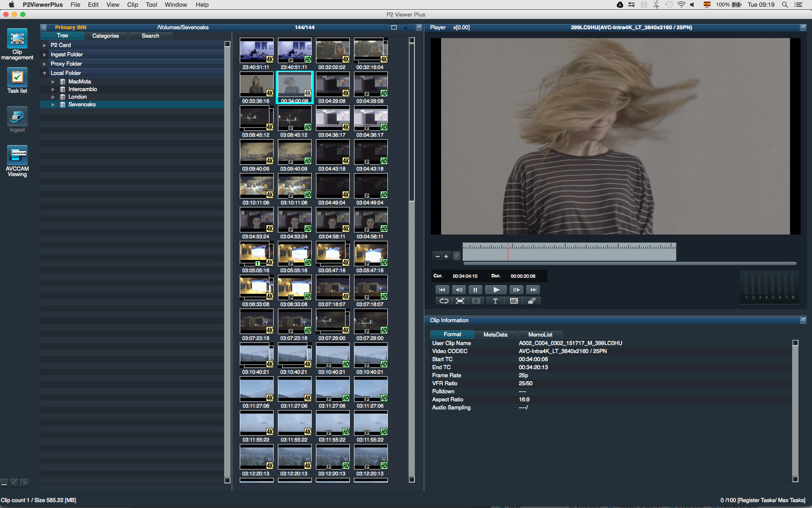Expand the MacMota volume node
Screen dimensions: 812x508
(x=53, y=82)
